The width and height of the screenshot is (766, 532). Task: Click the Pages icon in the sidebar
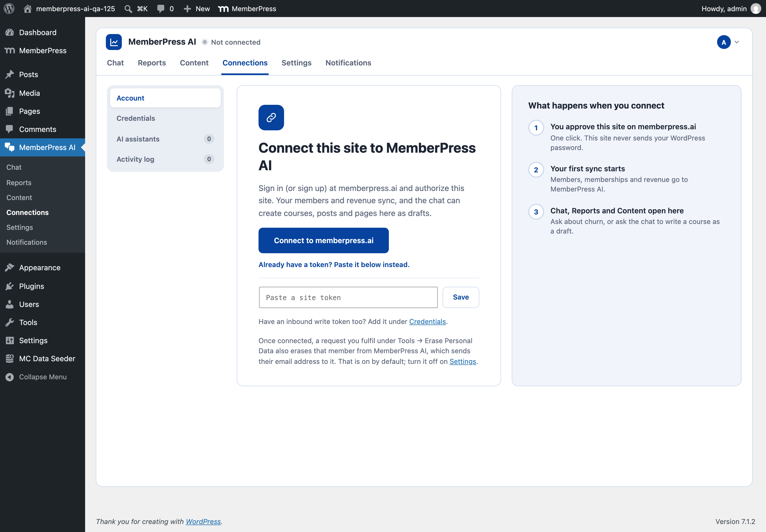[10, 111]
